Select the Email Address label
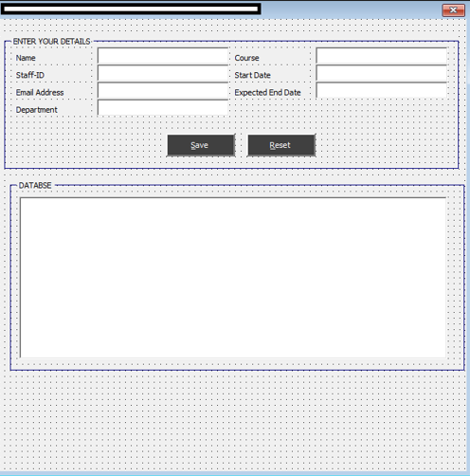Screen dimensions: 470x476 pos(40,93)
